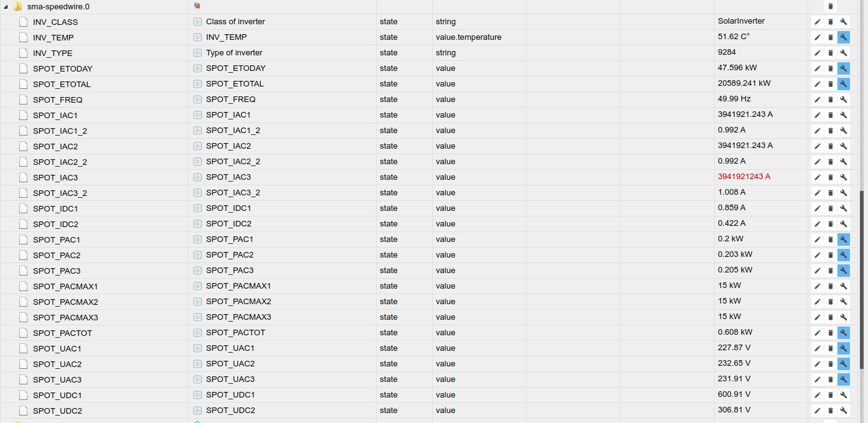Open wrench settings for SPOT_UAC1
Screen dimensions: 868x423
coord(844,348)
